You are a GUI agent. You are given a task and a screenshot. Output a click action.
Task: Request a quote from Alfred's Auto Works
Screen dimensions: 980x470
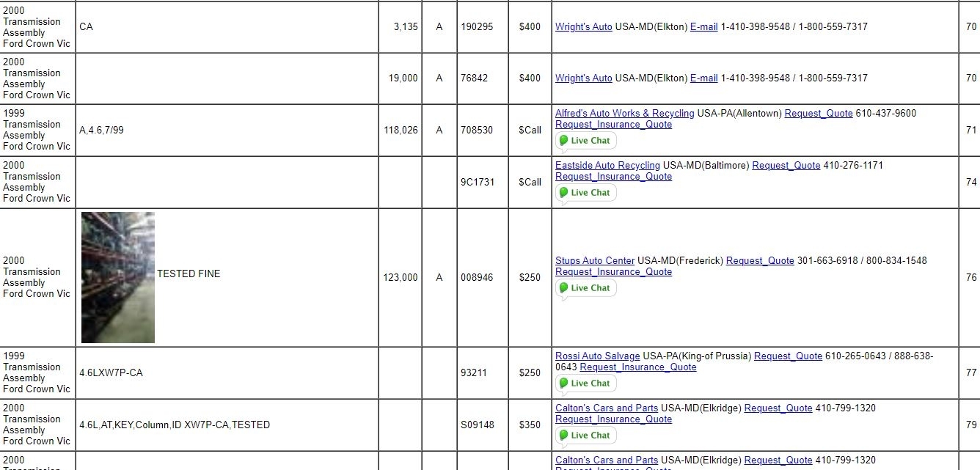819,114
